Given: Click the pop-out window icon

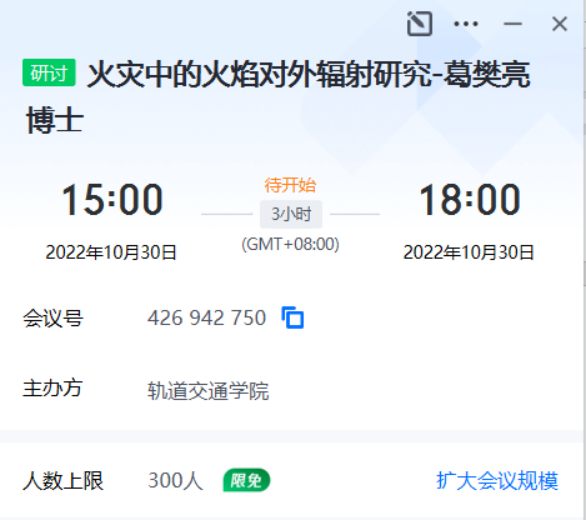Looking at the screenshot, I should [419, 24].
